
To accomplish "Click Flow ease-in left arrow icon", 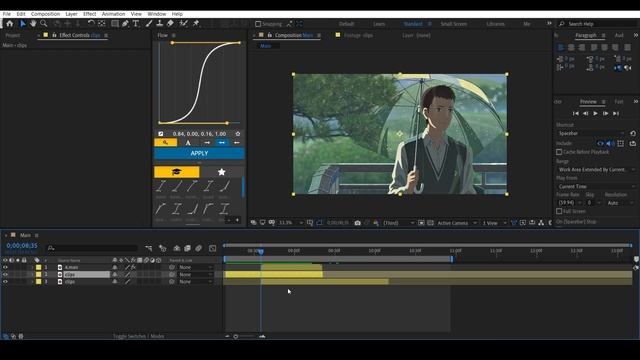I will [x=237, y=142].
